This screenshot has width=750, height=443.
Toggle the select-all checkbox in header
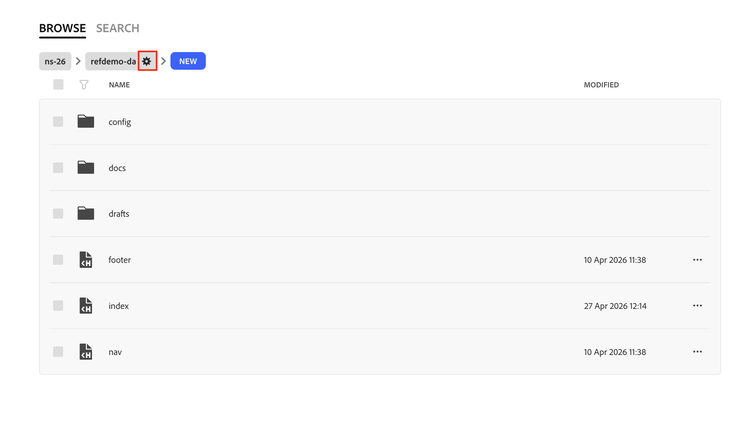click(58, 85)
